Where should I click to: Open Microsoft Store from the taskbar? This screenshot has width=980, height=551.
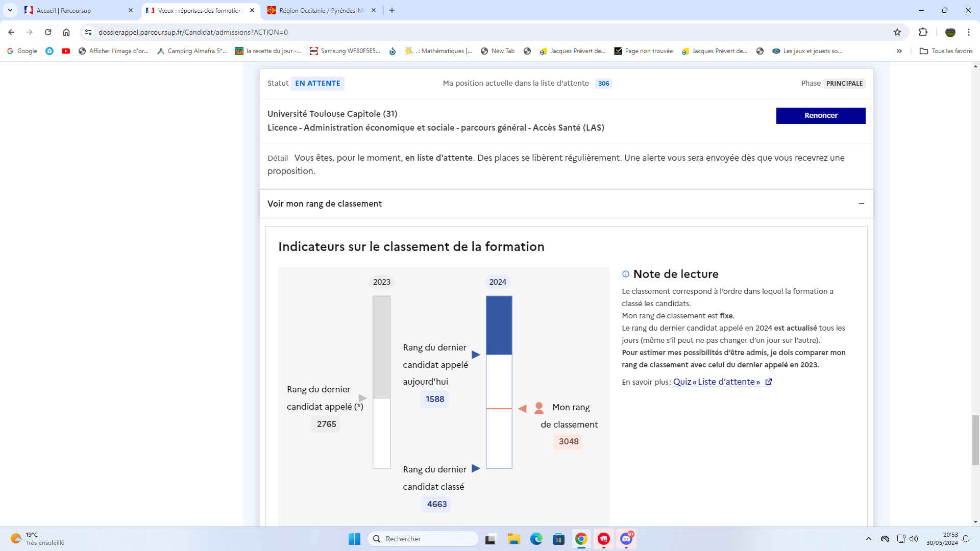pyautogui.click(x=558, y=539)
